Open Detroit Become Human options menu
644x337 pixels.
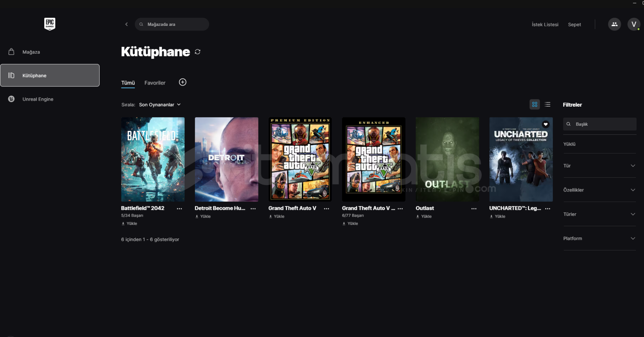[253, 209]
